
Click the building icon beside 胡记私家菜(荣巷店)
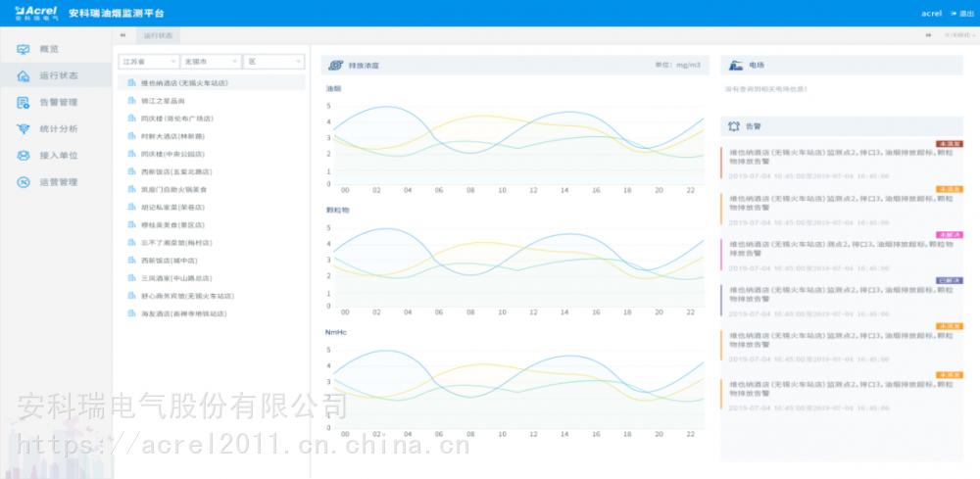pyautogui.click(x=131, y=207)
